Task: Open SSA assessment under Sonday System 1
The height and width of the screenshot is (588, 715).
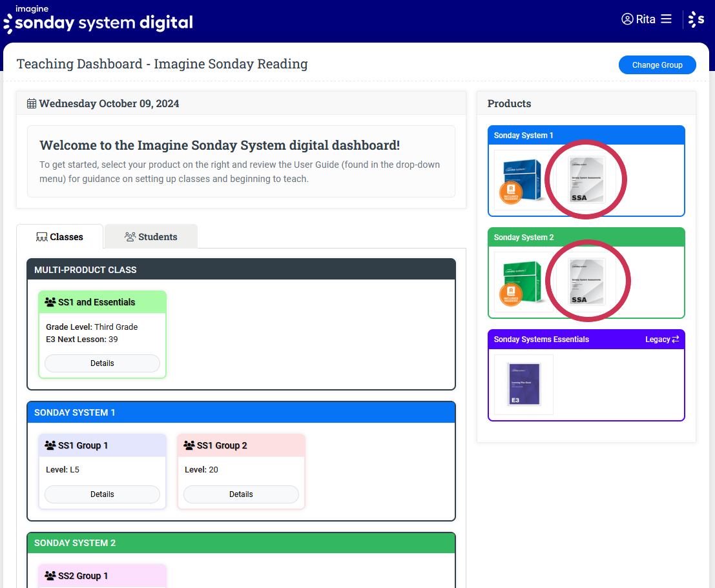Action: tap(586, 180)
